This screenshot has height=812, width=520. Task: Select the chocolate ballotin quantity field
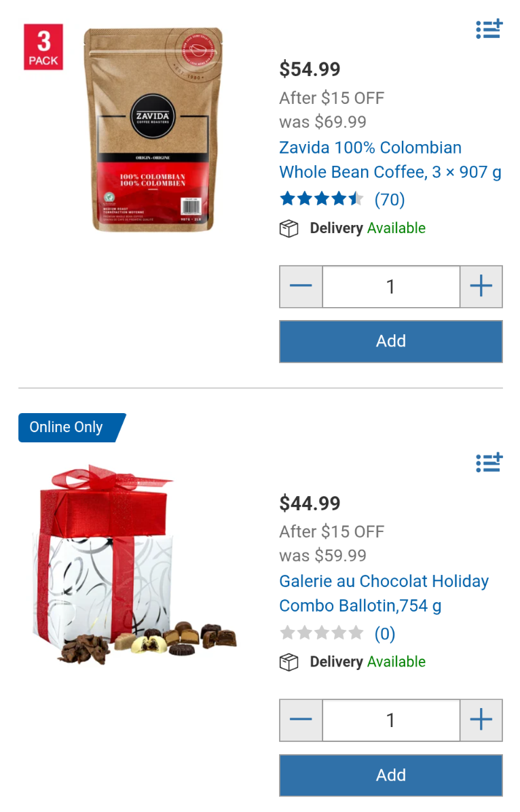tap(391, 720)
